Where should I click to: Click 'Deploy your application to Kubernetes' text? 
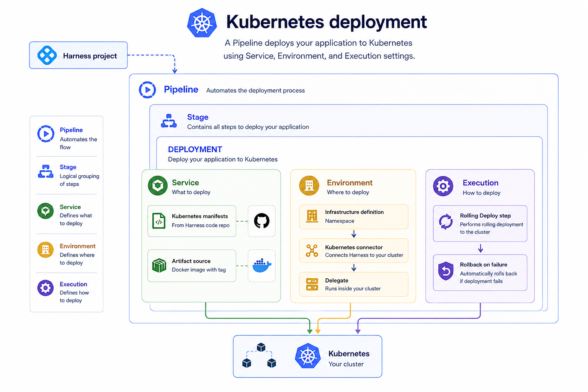pos(222,159)
